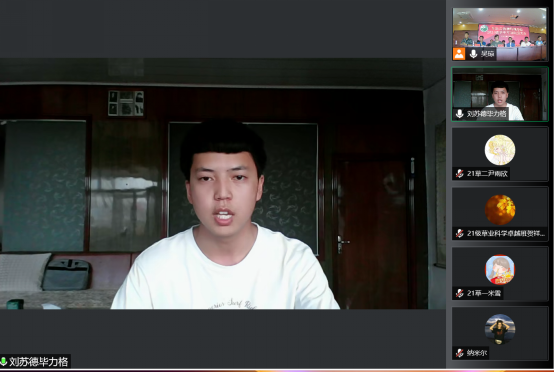Click the truncated 21级草业科学 name label
Screen dimensions: 554x372
(x=506, y=233)
